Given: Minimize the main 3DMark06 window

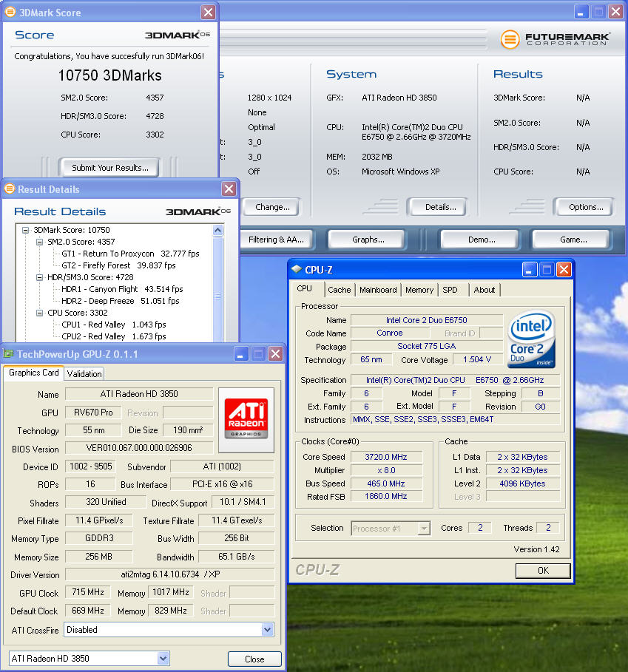Looking at the screenshot, I should [581, 12].
